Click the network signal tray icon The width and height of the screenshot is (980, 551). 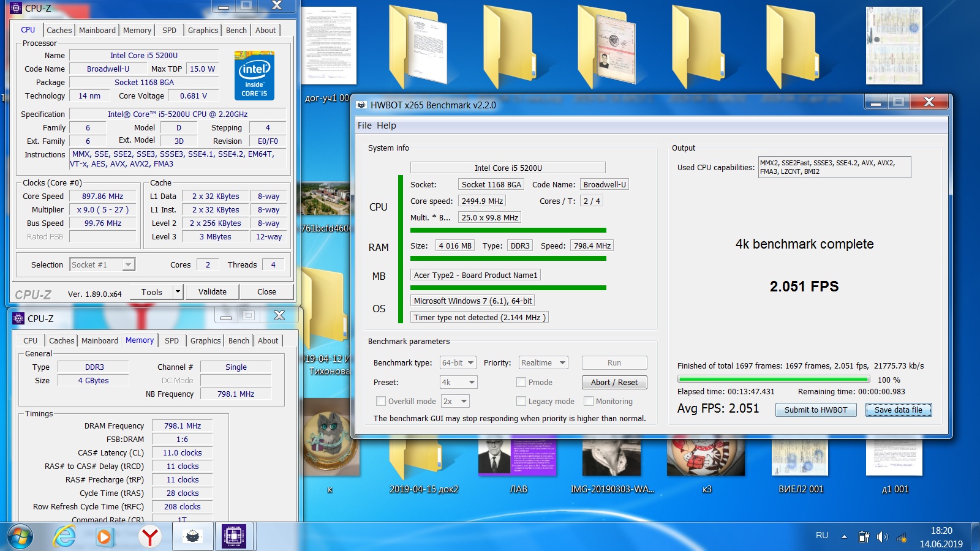point(901,538)
